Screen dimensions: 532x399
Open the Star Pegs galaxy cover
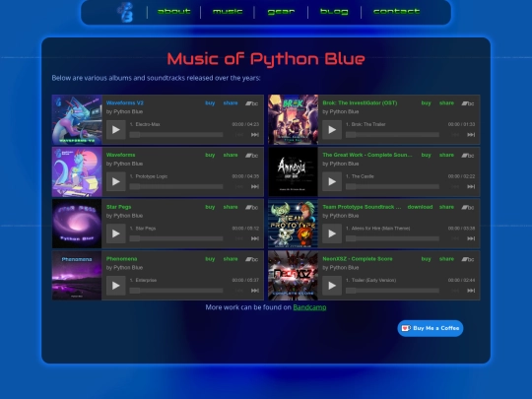77,224
